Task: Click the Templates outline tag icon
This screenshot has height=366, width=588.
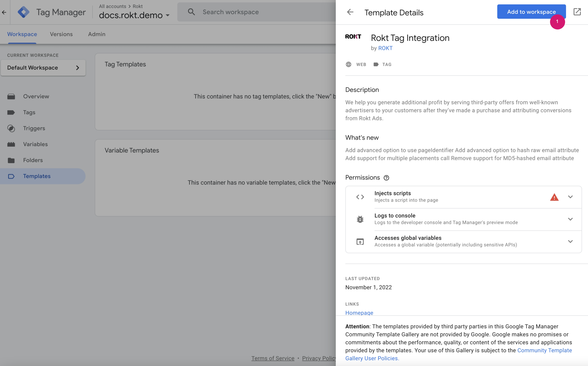Action: click(x=11, y=176)
